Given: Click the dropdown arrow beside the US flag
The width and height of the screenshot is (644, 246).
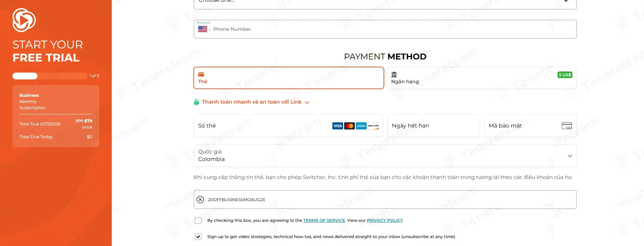Looking at the screenshot, I should 210,30.
